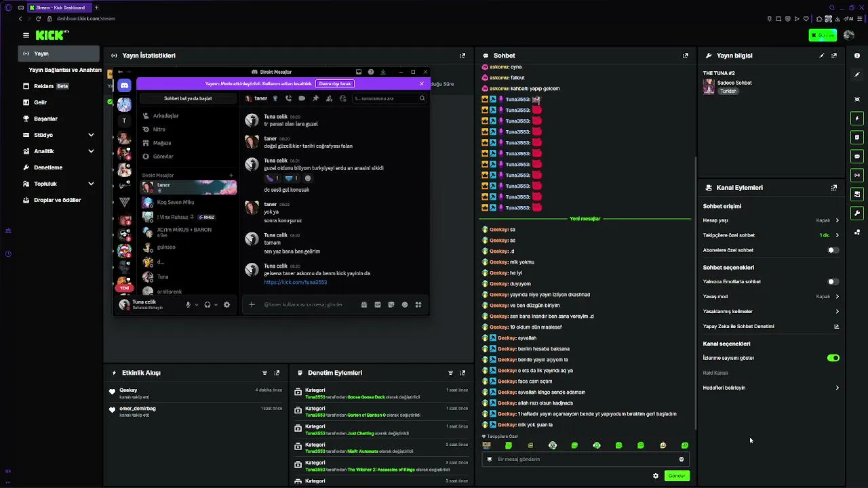Edit stream info with pencil icon

(822, 56)
